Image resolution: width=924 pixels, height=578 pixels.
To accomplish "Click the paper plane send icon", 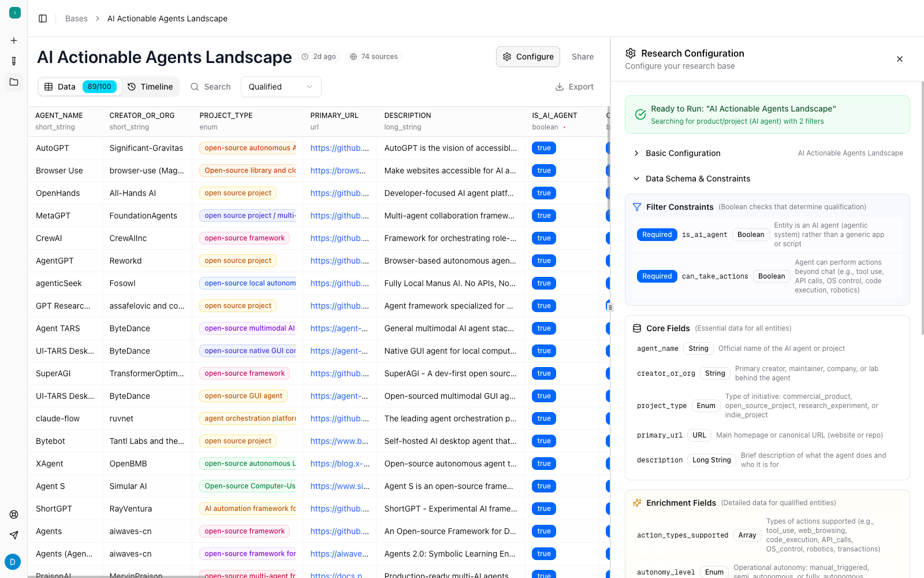I will pyautogui.click(x=14, y=535).
